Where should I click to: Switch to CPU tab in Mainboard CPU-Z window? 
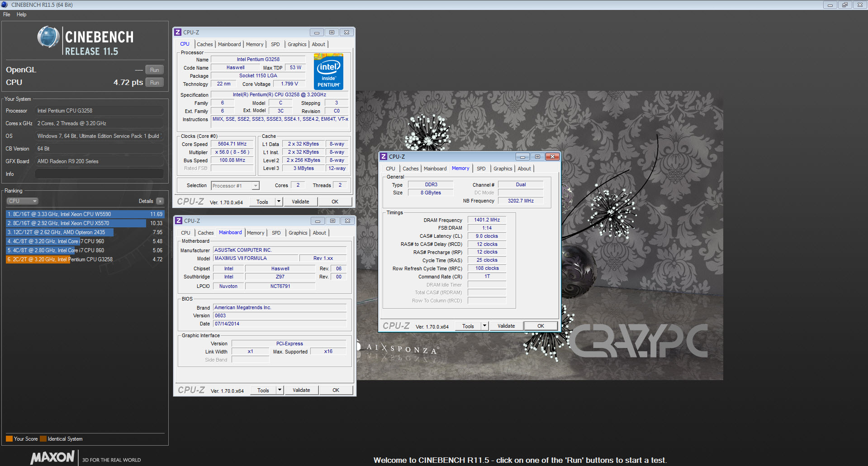point(186,233)
